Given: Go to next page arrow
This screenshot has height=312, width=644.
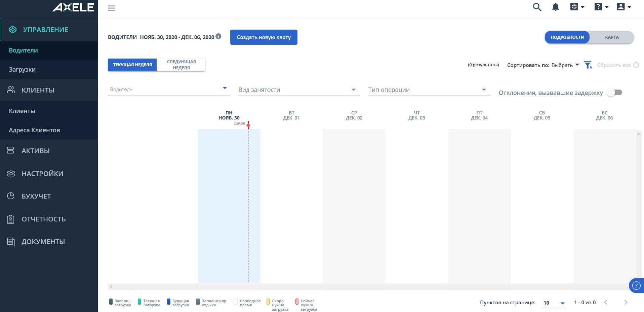Looking at the screenshot, I should (626, 302).
